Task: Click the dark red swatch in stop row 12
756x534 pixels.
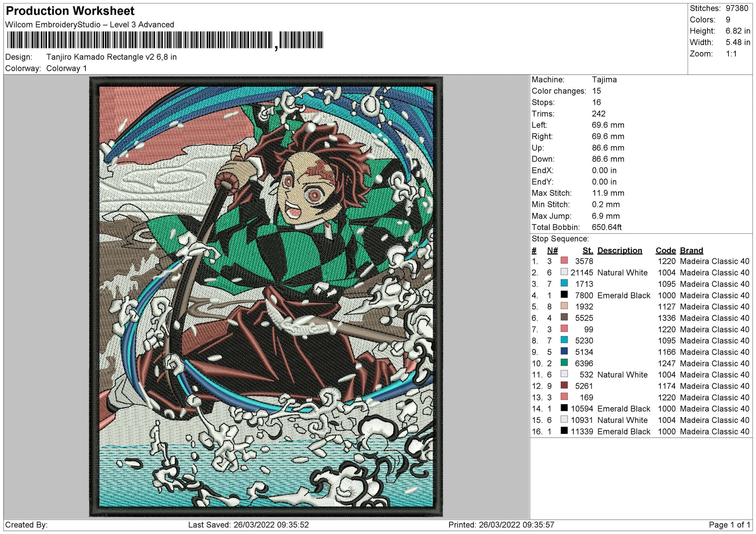Action: coord(564,385)
